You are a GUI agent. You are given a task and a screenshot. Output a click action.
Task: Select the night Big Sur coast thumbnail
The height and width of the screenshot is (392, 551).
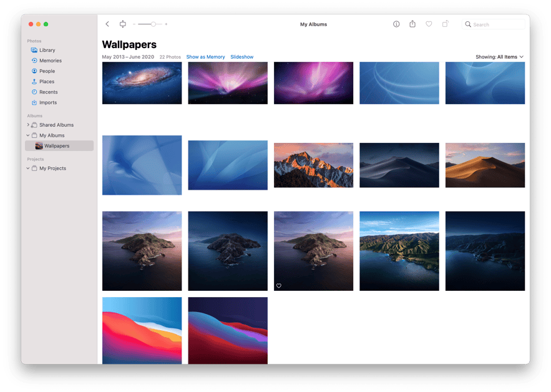485,251
